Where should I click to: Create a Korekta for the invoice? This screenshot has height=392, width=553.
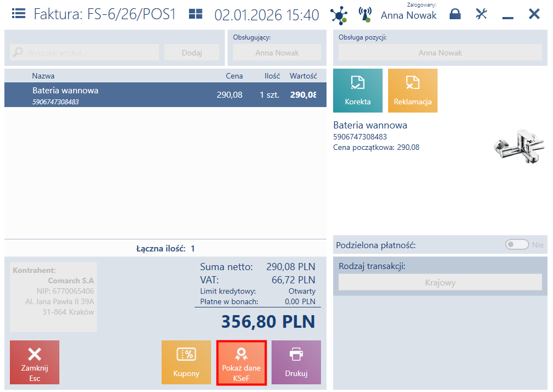pyautogui.click(x=358, y=91)
